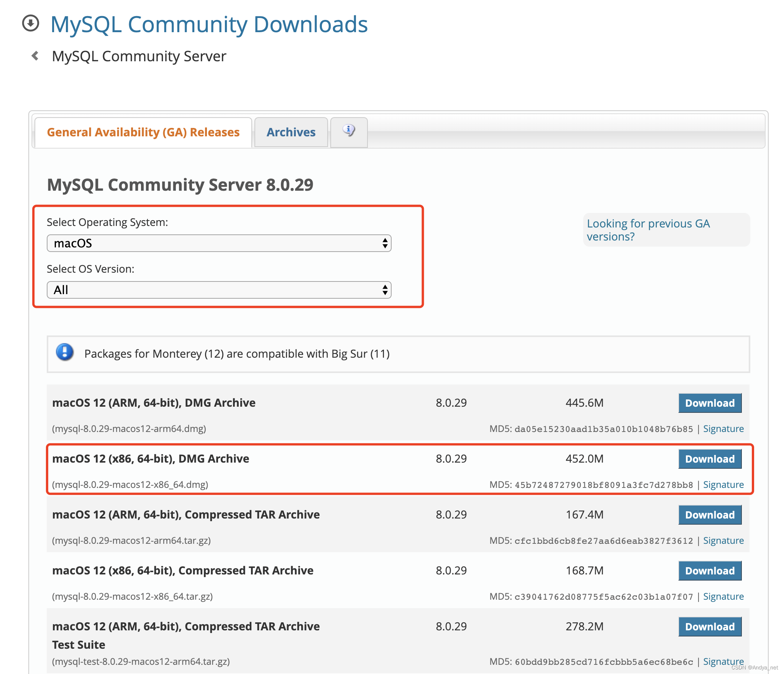This screenshot has width=784, height=674.
Task: Click the 278.2M file size value
Action: [x=584, y=627]
